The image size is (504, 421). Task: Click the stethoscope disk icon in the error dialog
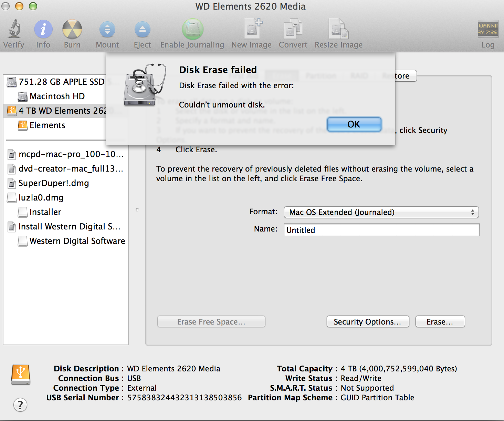(145, 85)
